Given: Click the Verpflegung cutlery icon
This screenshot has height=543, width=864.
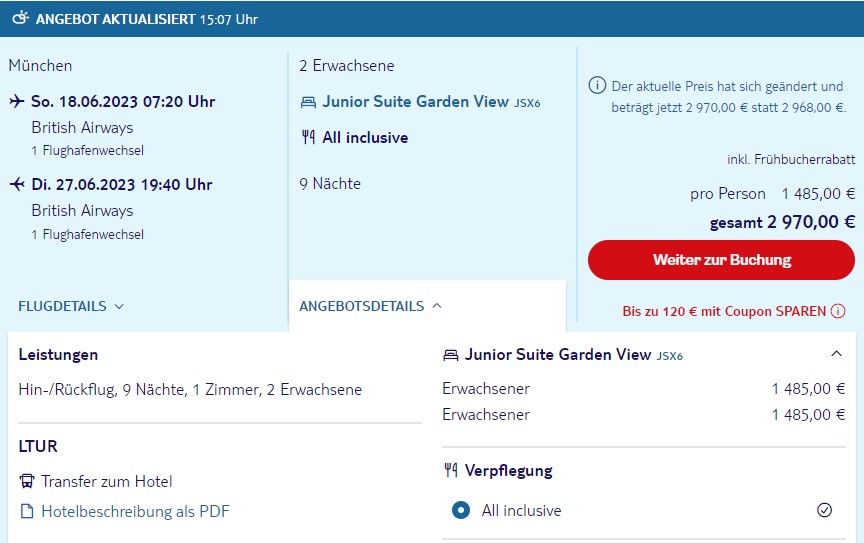Looking at the screenshot, I should (x=450, y=470).
